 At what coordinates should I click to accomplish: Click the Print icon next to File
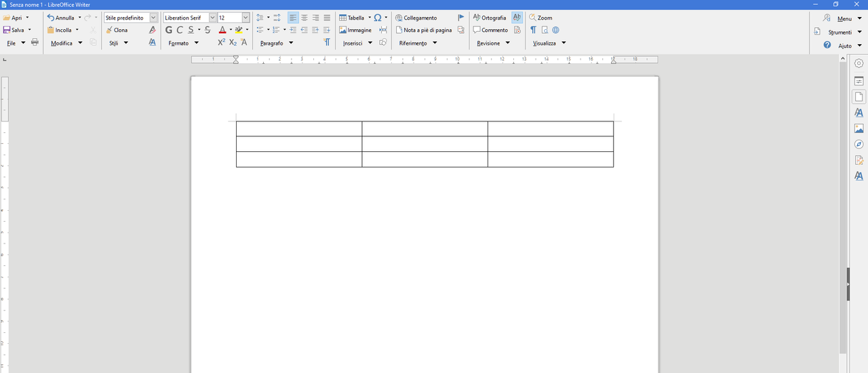pyautogui.click(x=35, y=42)
